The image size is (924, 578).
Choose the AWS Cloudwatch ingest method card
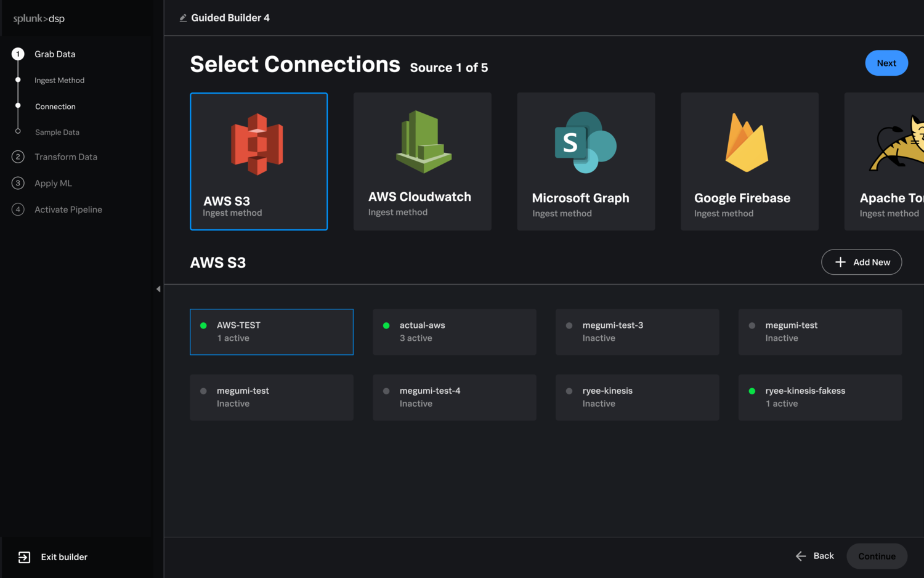click(x=423, y=161)
